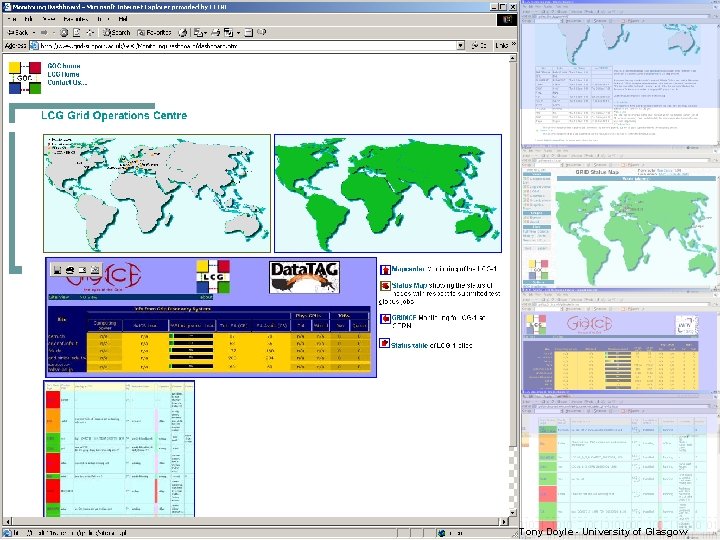
Task: Click the red icon beside the Mapcenter link
Action: coord(385,270)
